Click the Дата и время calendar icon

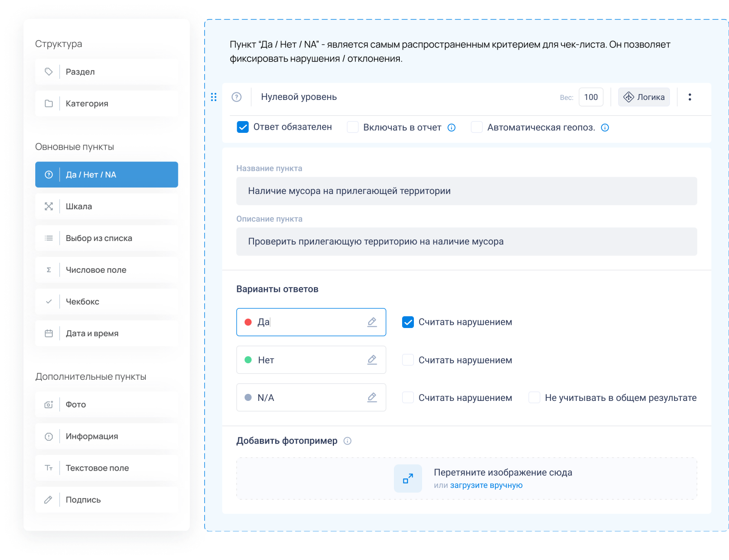[x=49, y=333]
